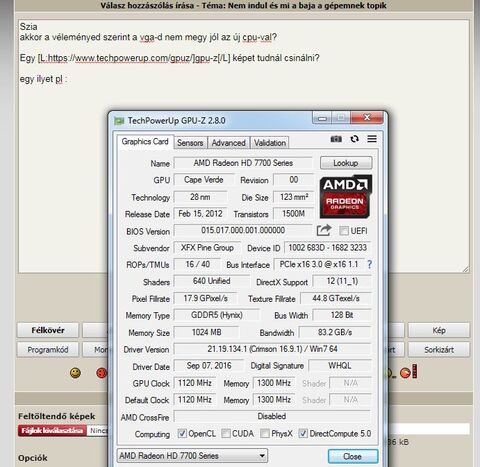This screenshot has width=480, height=467.
Task: Click the Bus Interface question mark
Action: [369, 264]
